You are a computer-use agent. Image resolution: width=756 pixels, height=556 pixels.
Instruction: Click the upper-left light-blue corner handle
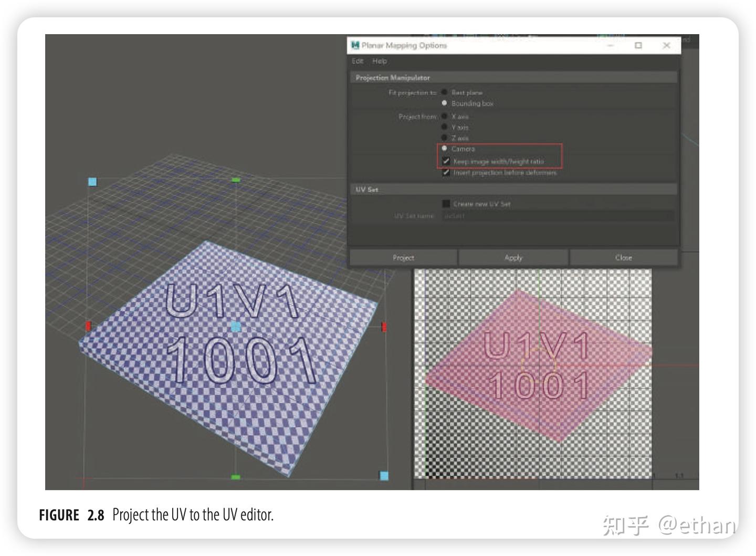[x=92, y=182]
